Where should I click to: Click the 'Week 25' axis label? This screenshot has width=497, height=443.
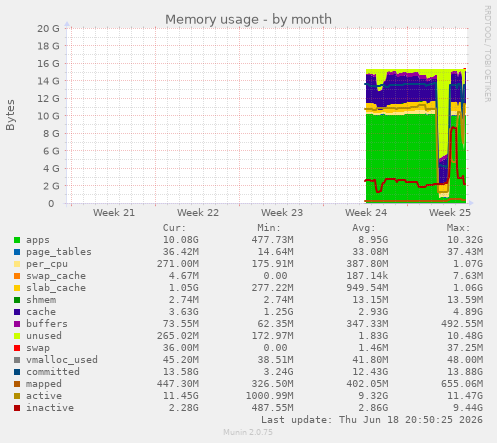[450, 213]
